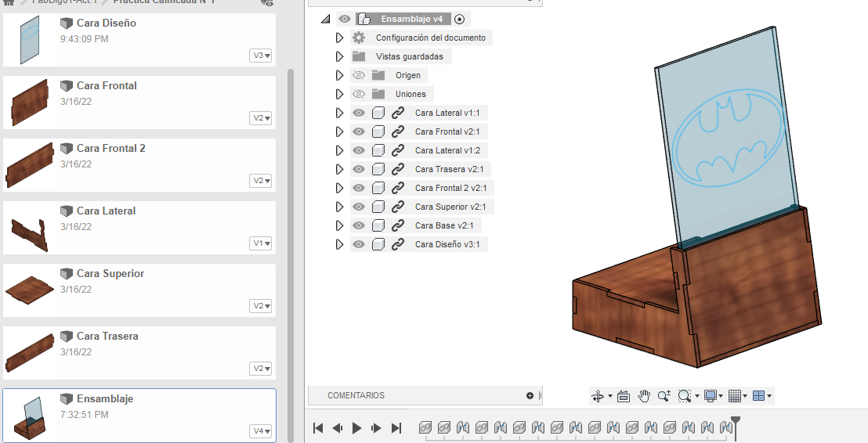868x443 pixels.
Task: Hide the Cara Frontal v2:1 component
Action: tap(359, 131)
